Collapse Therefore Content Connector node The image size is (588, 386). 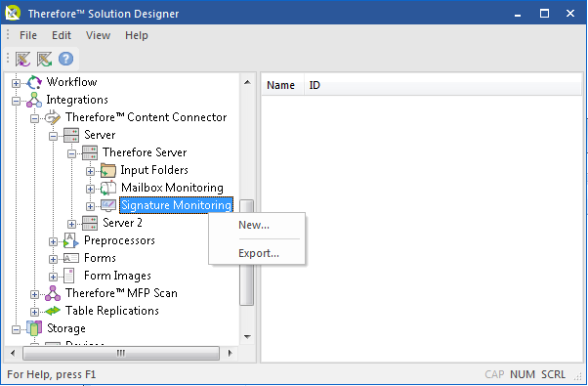(x=34, y=118)
